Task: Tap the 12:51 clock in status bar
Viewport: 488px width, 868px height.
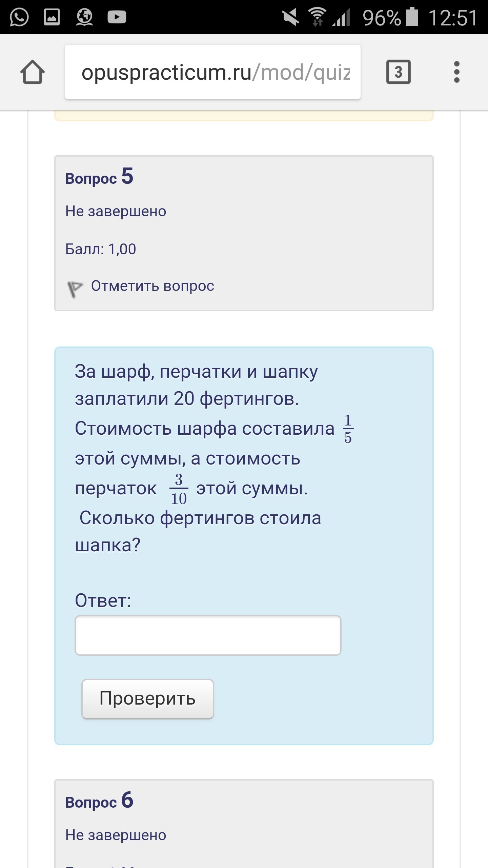Action: click(x=453, y=18)
